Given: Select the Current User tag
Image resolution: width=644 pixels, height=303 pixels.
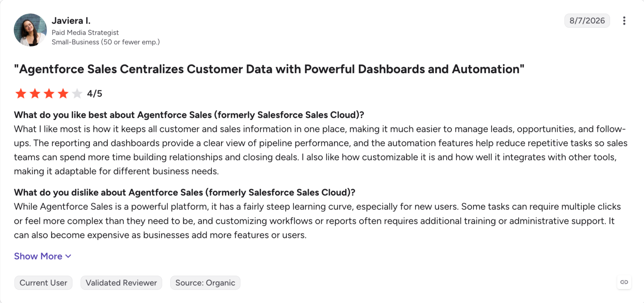Looking at the screenshot, I should point(43,283).
